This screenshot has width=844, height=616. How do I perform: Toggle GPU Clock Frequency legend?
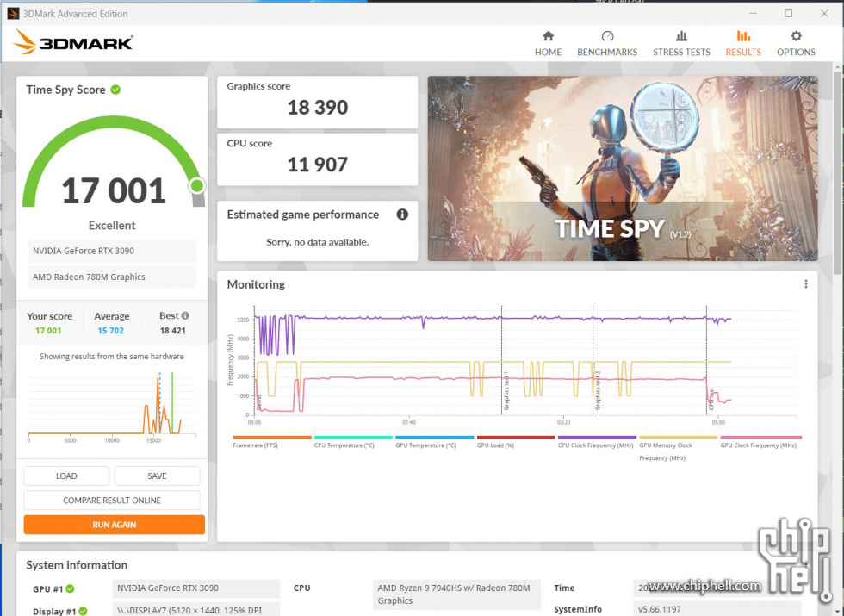pos(760,441)
